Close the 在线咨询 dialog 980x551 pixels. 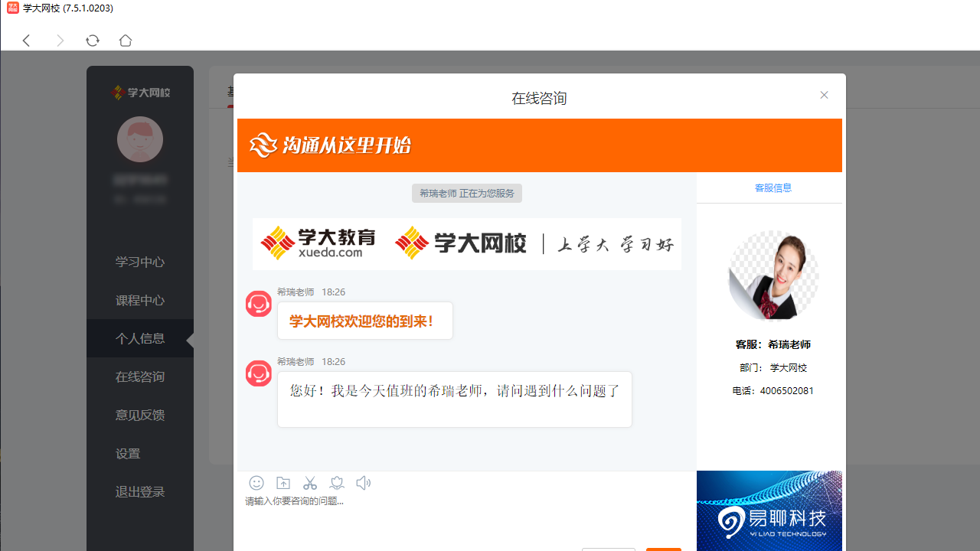tap(824, 94)
